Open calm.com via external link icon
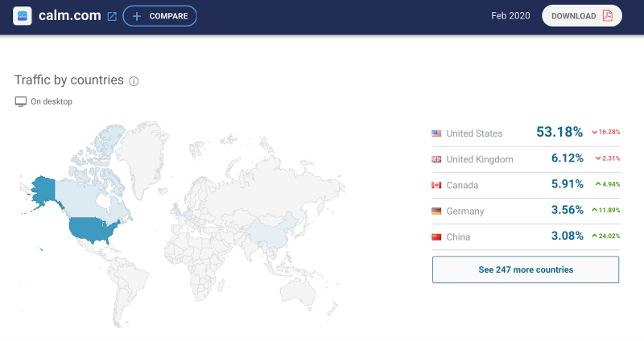Image resolution: width=644 pixels, height=341 pixels. tap(112, 16)
